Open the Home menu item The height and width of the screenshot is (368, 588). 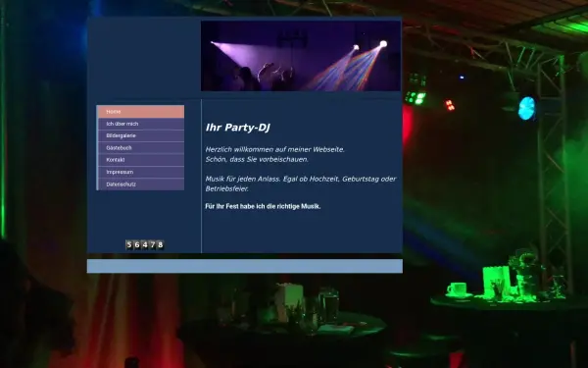click(x=140, y=112)
